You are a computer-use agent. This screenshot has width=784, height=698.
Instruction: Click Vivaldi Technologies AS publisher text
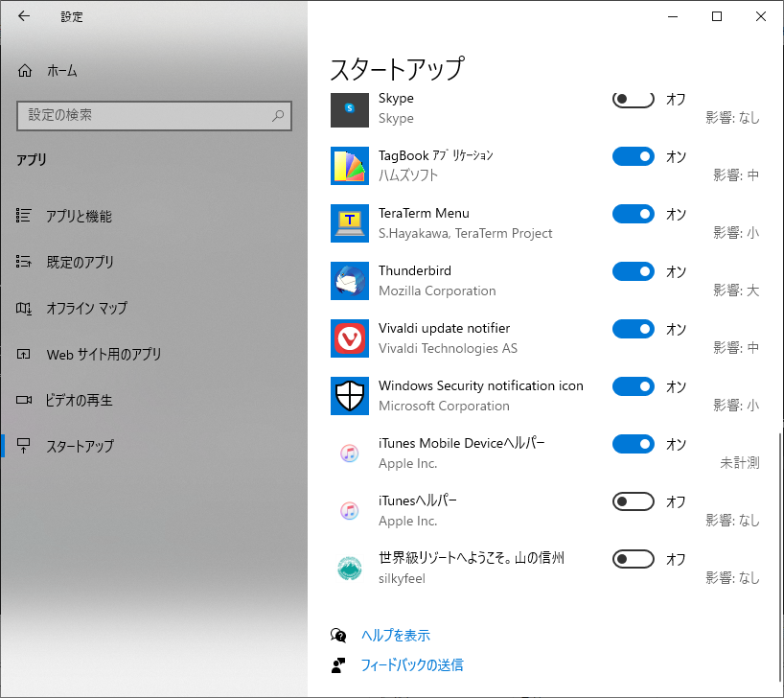coord(448,349)
